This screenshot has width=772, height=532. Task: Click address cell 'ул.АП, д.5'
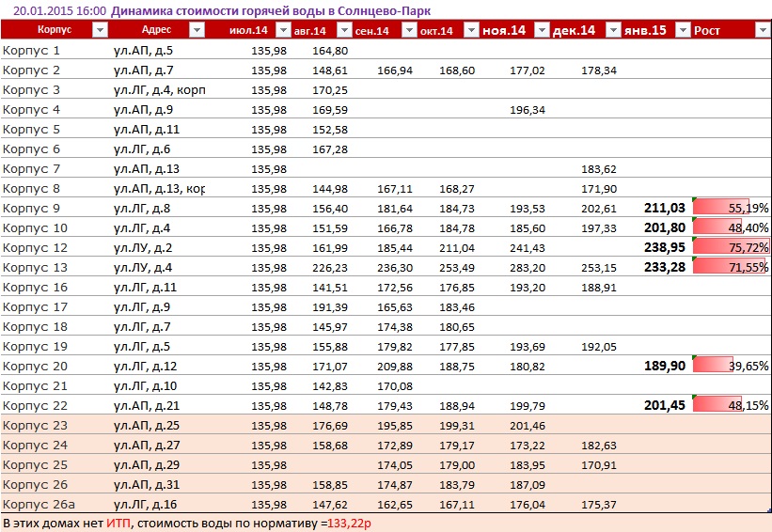pos(143,50)
